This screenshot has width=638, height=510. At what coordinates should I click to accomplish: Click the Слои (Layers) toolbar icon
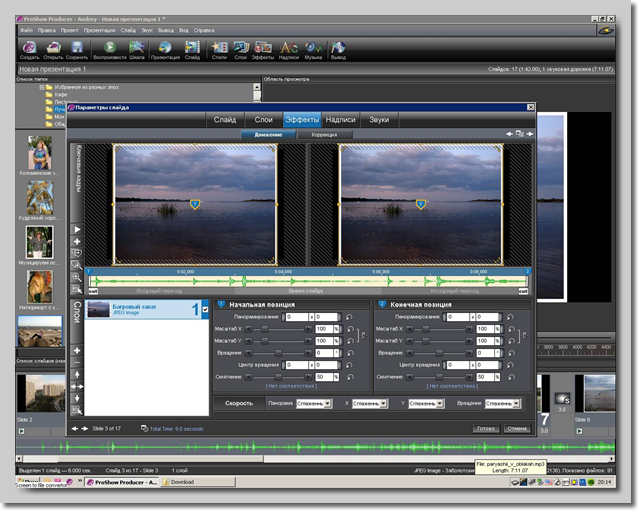pyautogui.click(x=240, y=50)
